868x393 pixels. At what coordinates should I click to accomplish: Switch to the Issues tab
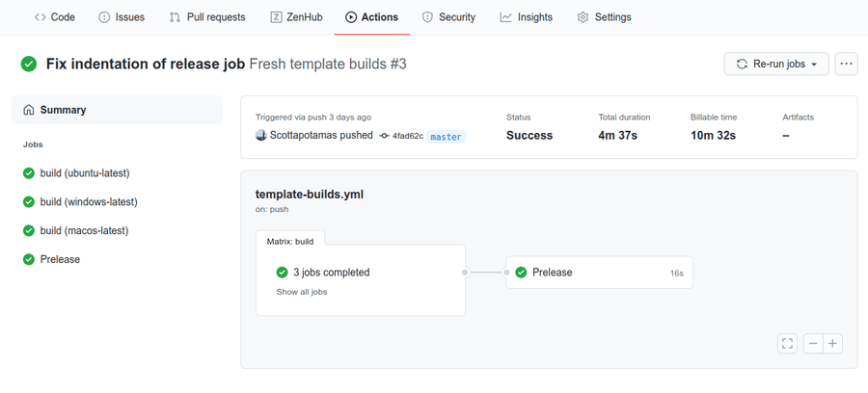click(122, 17)
